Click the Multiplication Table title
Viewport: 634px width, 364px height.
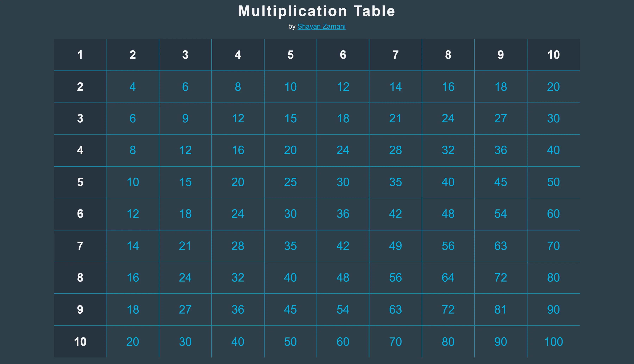pos(317,11)
